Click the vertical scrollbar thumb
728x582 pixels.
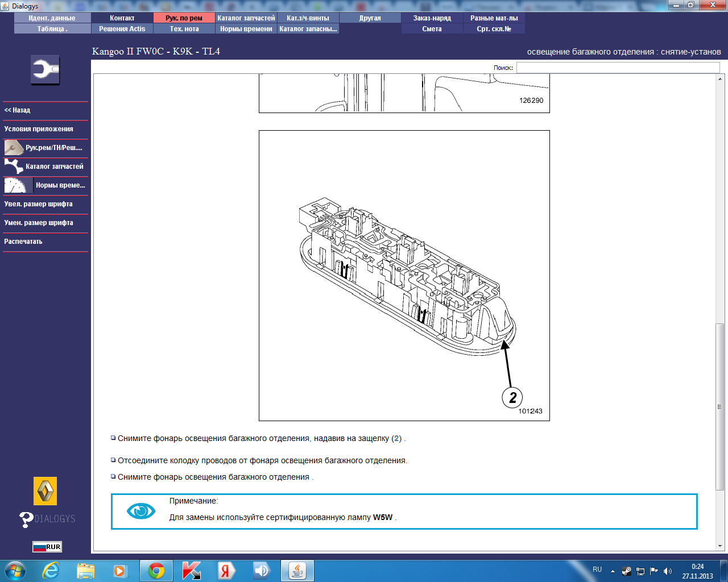point(719,406)
